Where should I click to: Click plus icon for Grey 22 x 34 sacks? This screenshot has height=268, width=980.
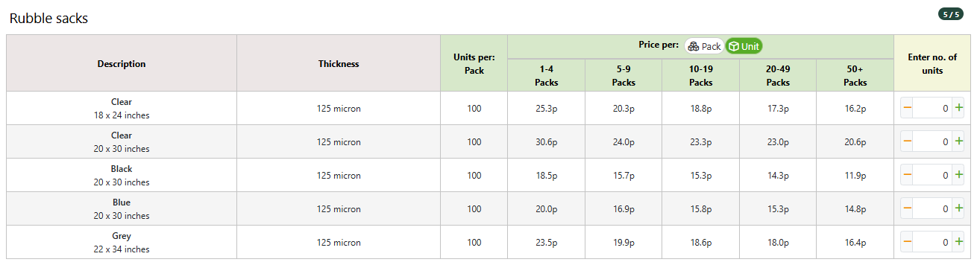click(958, 242)
